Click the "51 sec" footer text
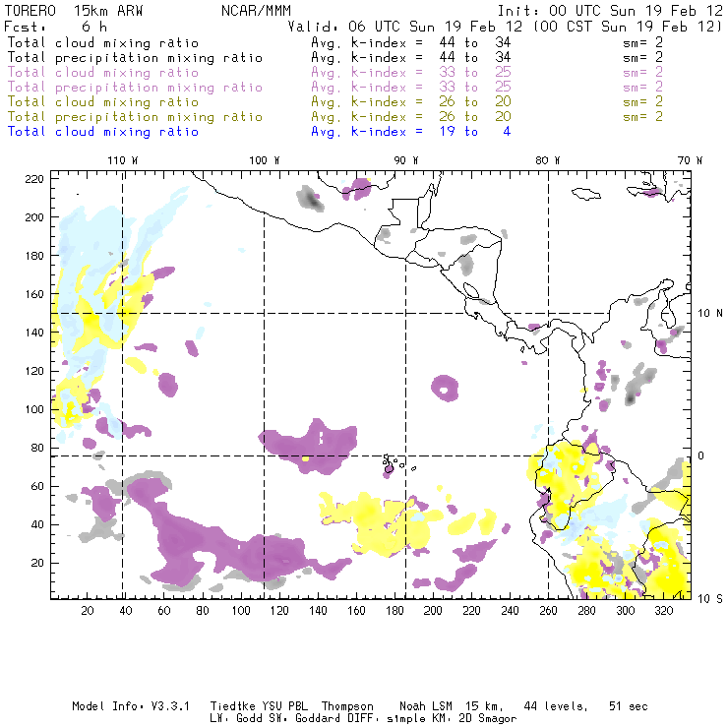This screenshot has width=728, height=728. coord(629,706)
